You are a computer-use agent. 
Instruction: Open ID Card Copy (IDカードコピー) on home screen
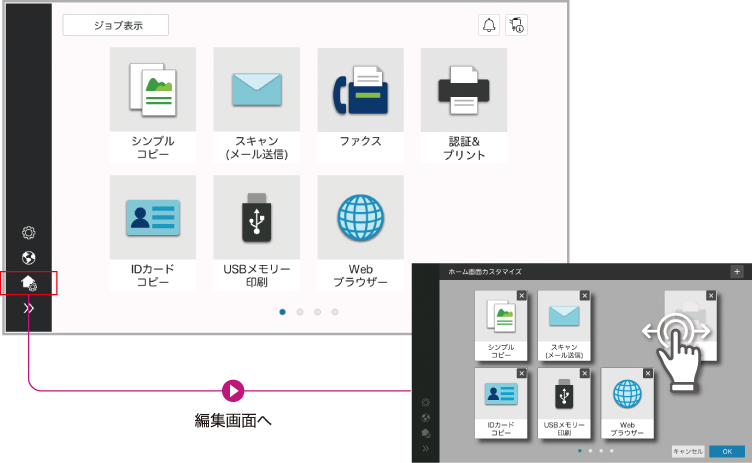(152, 232)
